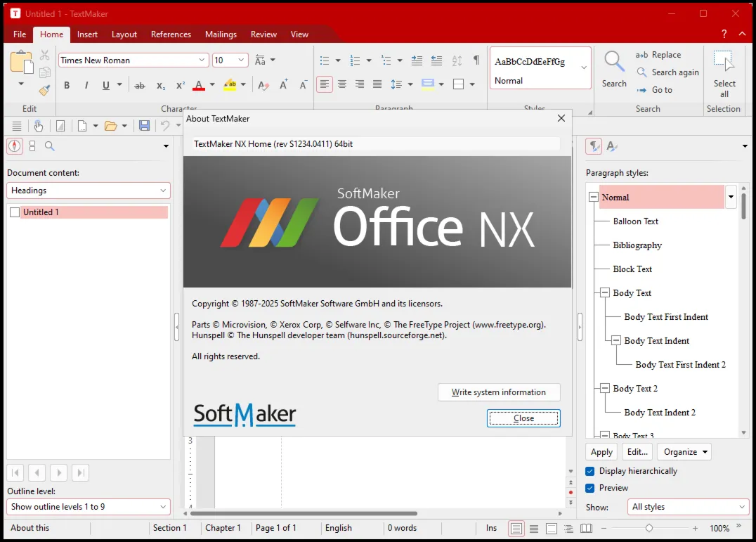
Task: Save document with floppy disk icon
Action: (144, 126)
